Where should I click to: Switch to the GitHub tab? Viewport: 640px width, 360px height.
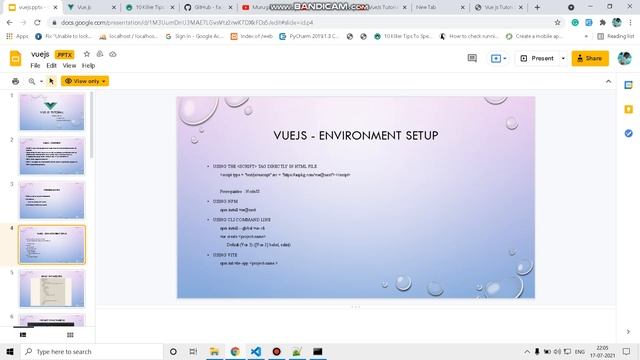pos(208,7)
